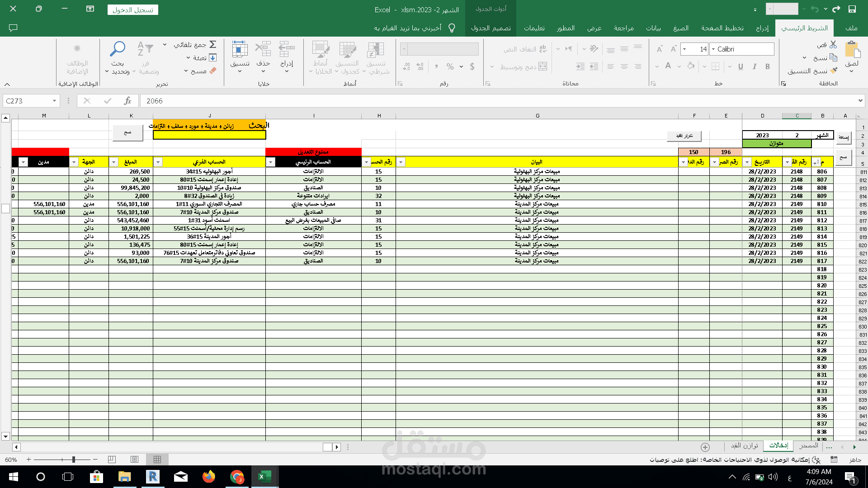Screen dimensions: 868x488
Task: Open Cell Styles (أنماط الخلايا) gallery
Action: coord(321,50)
